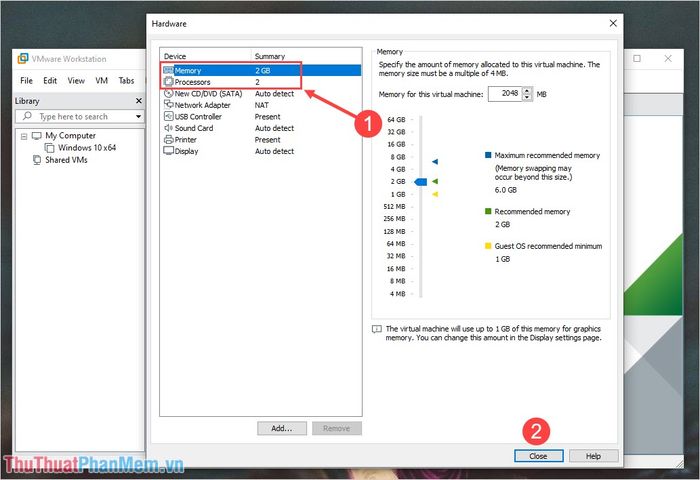Screen dimensions: 700x480
Task: Click the My Computer tree item
Action: click(x=71, y=135)
